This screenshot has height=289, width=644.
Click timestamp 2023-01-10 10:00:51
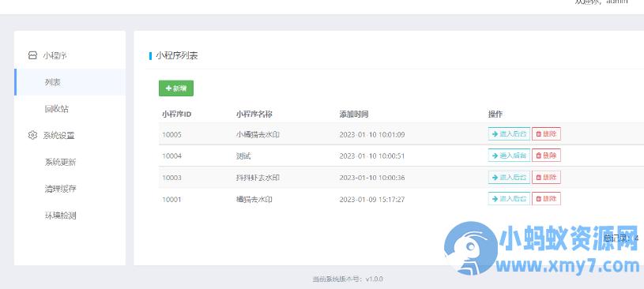(x=372, y=156)
